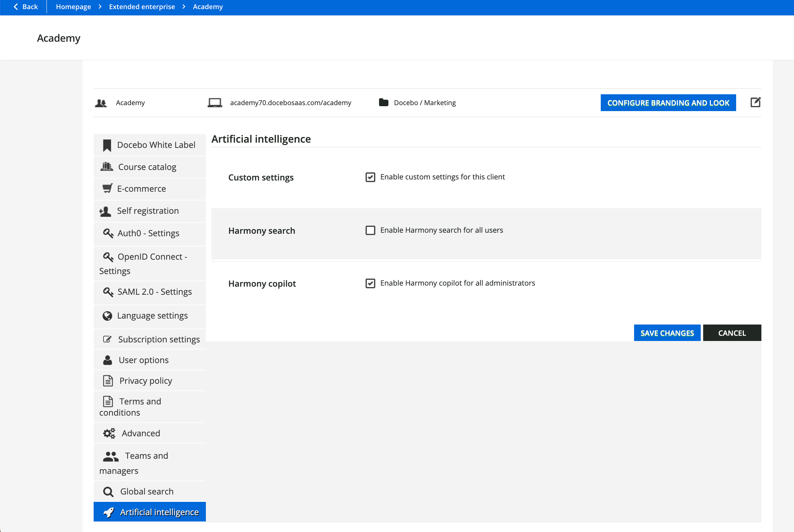Click the Course catalog books icon
794x532 pixels.
coord(107,167)
